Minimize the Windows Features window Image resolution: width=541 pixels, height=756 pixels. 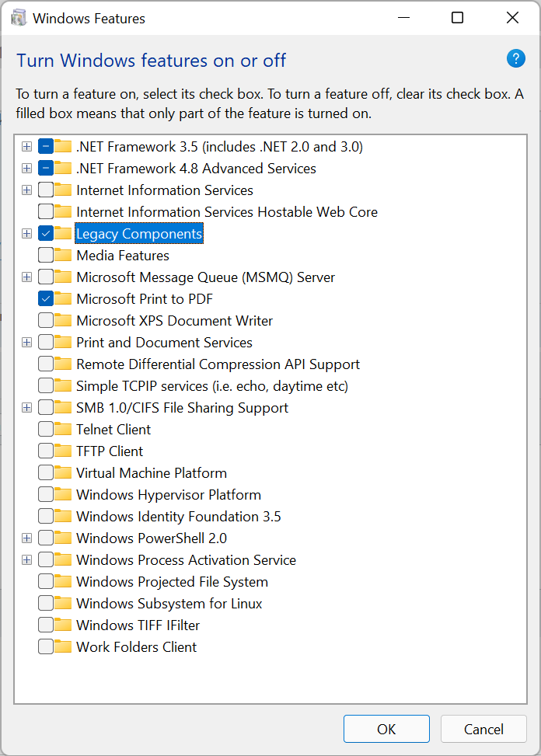click(403, 18)
